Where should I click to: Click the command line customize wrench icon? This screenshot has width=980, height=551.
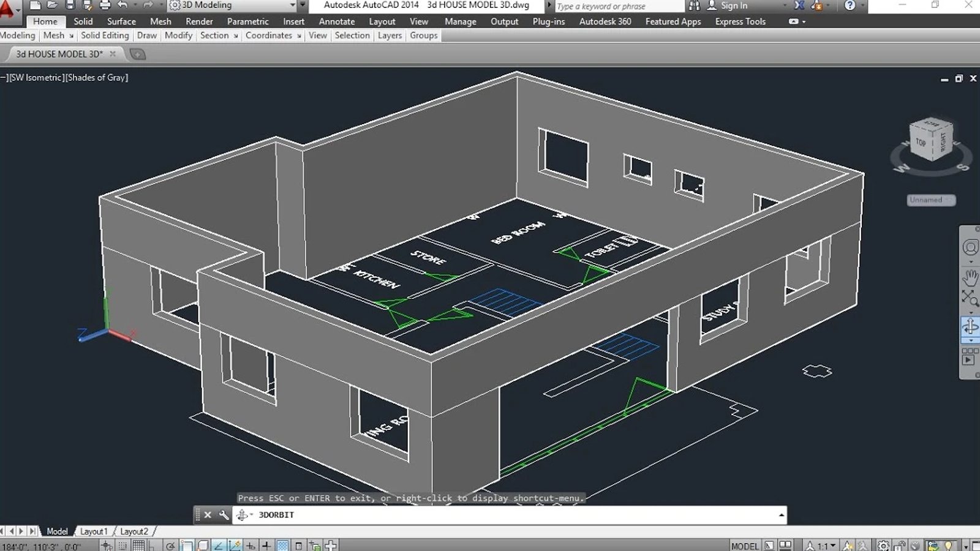pyautogui.click(x=224, y=515)
